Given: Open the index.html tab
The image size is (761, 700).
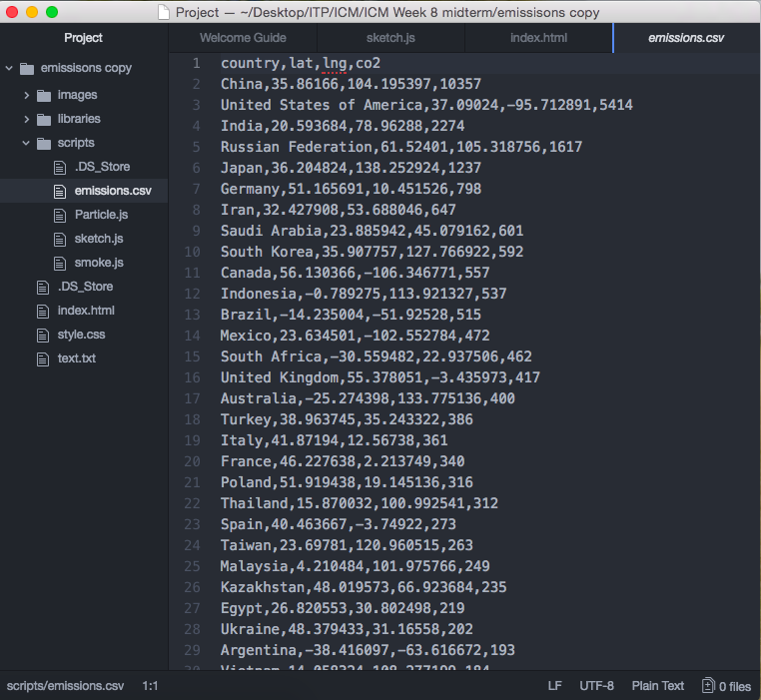Looking at the screenshot, I should [x=537, y=38].
